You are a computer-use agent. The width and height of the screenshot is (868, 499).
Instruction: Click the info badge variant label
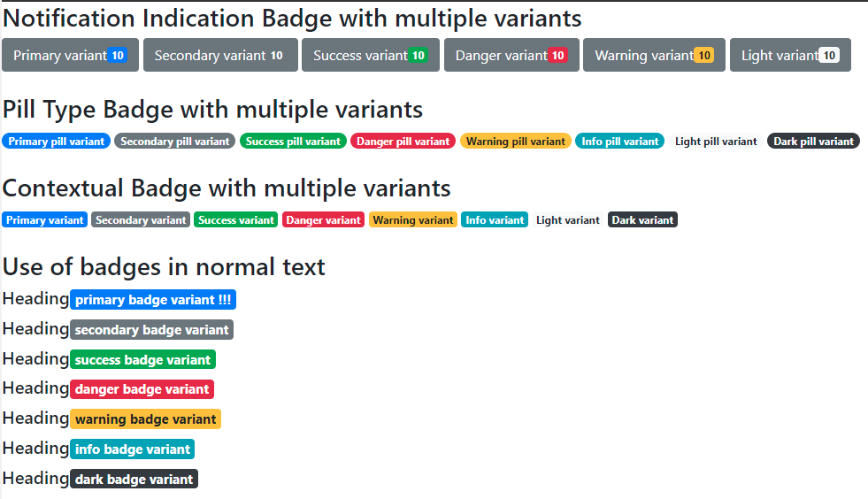pos(132,449)
